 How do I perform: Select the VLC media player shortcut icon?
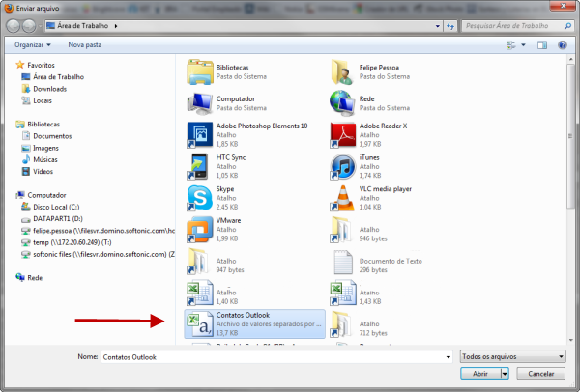pos(342,198)
